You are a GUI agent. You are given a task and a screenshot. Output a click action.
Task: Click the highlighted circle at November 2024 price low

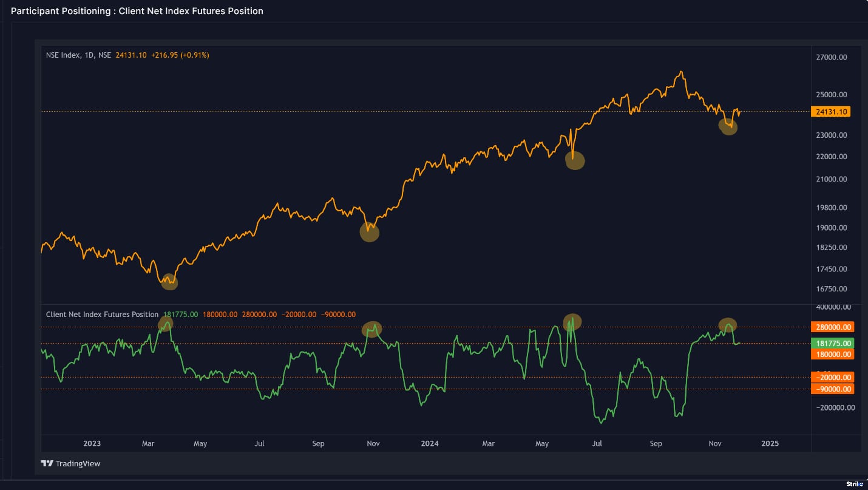pos(728,126)
